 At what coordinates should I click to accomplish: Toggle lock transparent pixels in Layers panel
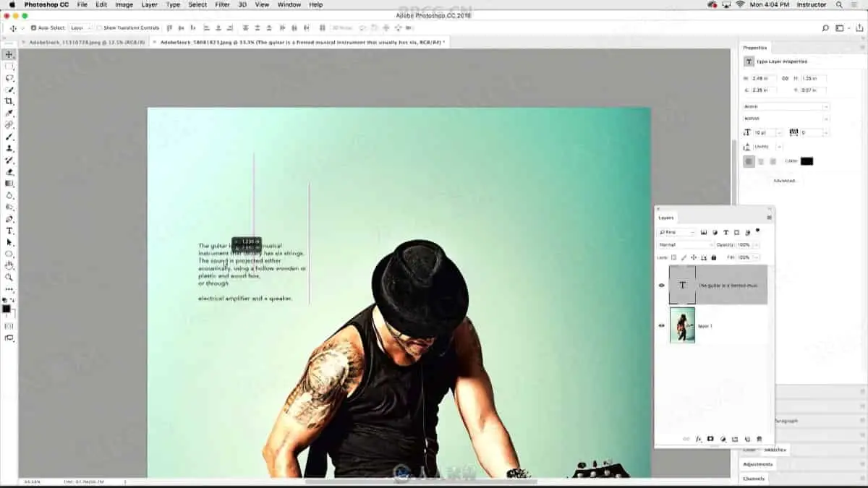coord(673,257)
